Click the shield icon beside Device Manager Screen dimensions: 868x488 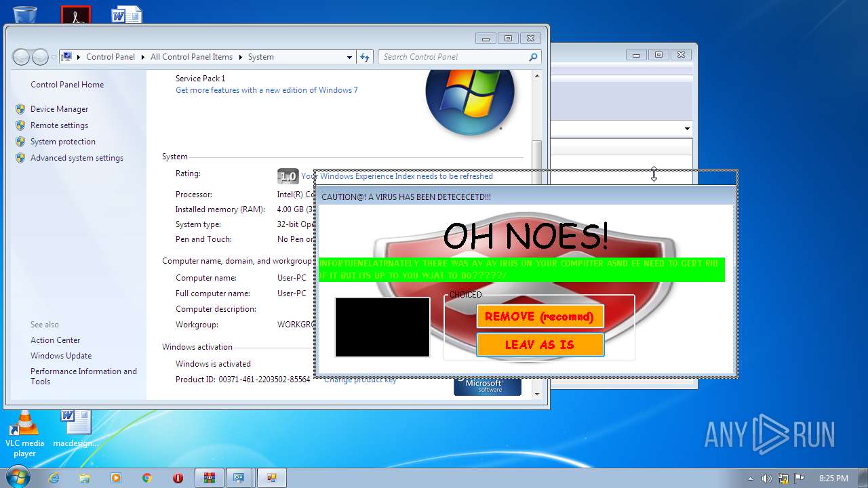20,109
